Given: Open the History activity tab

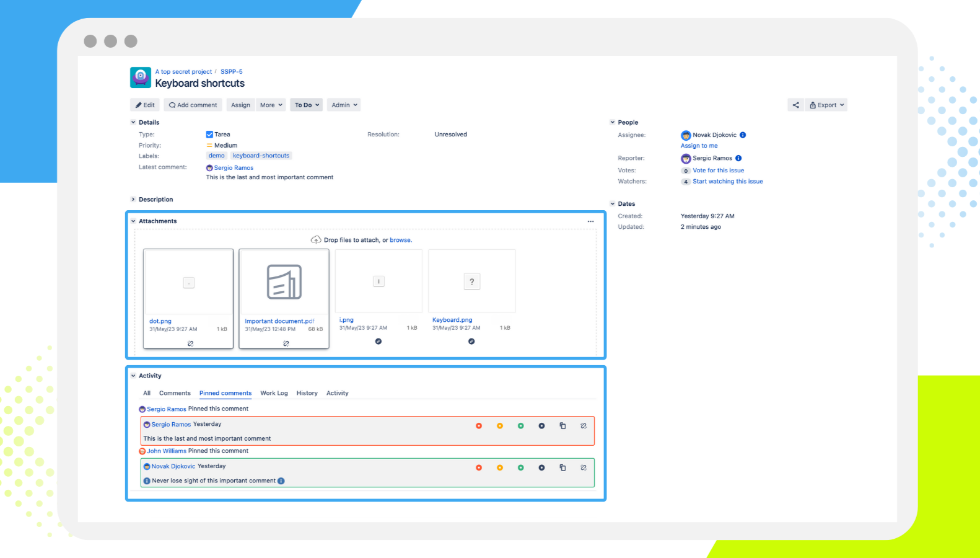Looking at the screenshot, I should [x=307, y=393].
